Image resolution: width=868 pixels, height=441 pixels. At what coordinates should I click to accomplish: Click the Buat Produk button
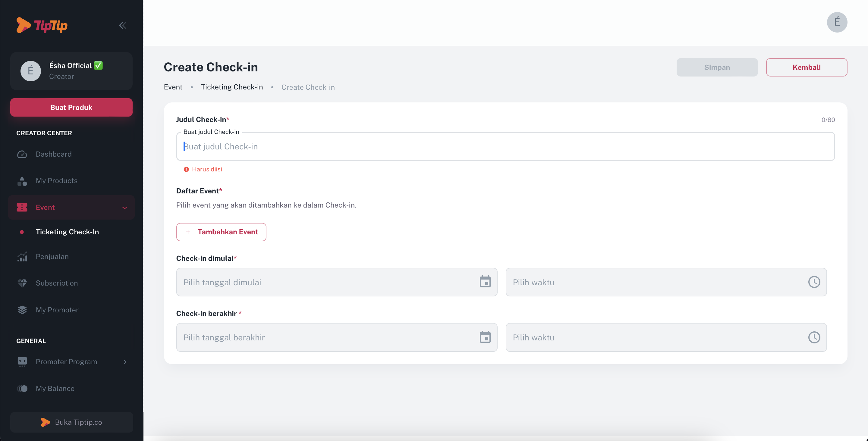(x=71, y=108)
